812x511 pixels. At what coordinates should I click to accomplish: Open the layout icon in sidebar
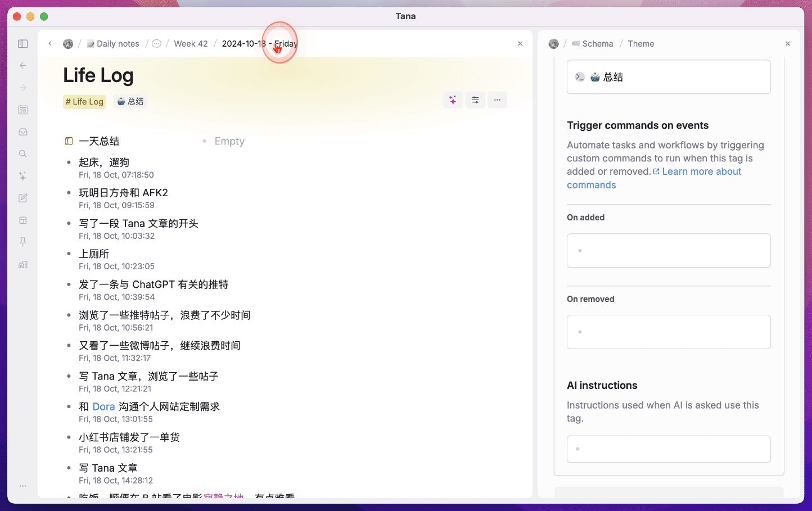(x=23, y=220)
